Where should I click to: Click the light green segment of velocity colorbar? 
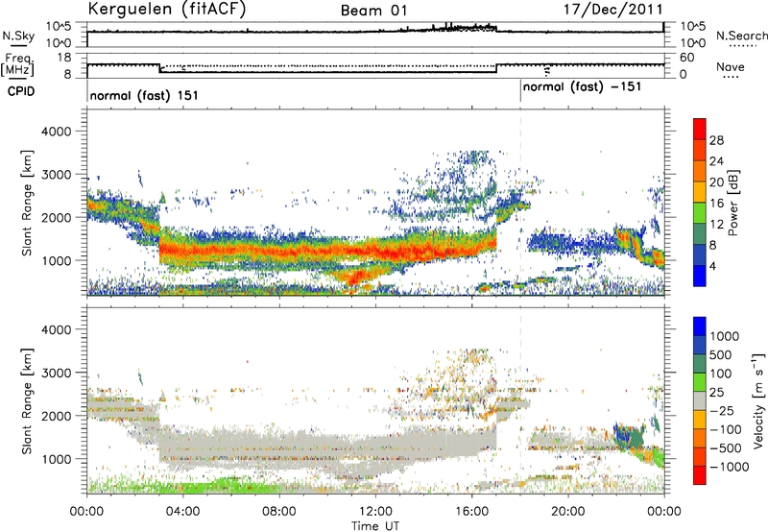[700, 382]
